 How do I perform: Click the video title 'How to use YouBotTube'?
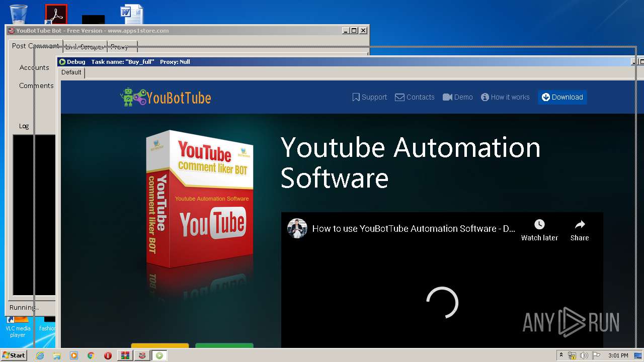pyautogui.click(x=414, y=228)
